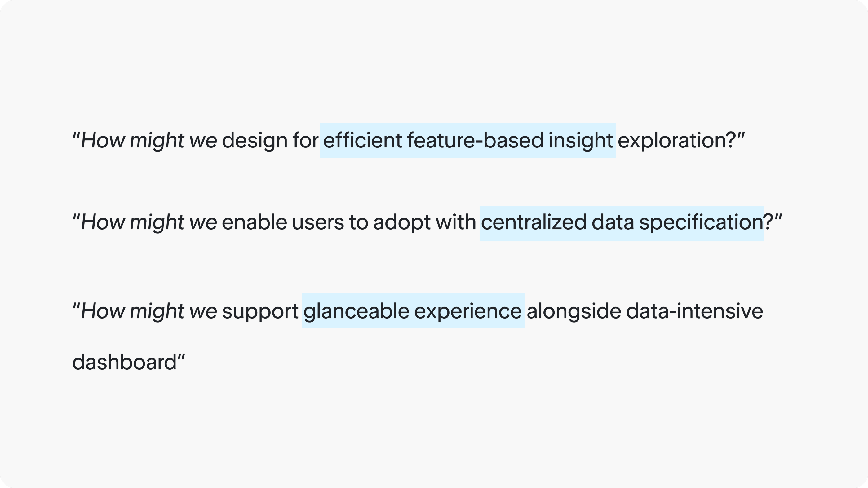The height and width of the screenshot is (488, 868).
Task: Click the word "enable" in the second question
Action: [x=255, y=222]
